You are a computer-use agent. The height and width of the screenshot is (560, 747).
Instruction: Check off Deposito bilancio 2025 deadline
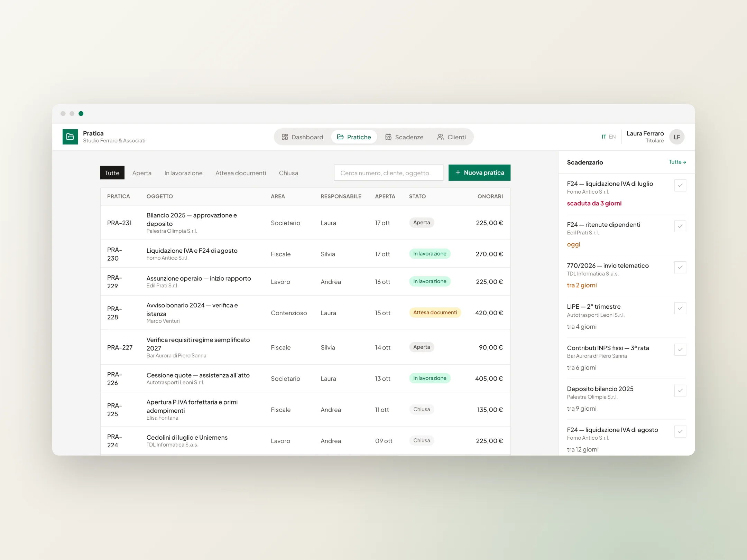pos(680,391)
